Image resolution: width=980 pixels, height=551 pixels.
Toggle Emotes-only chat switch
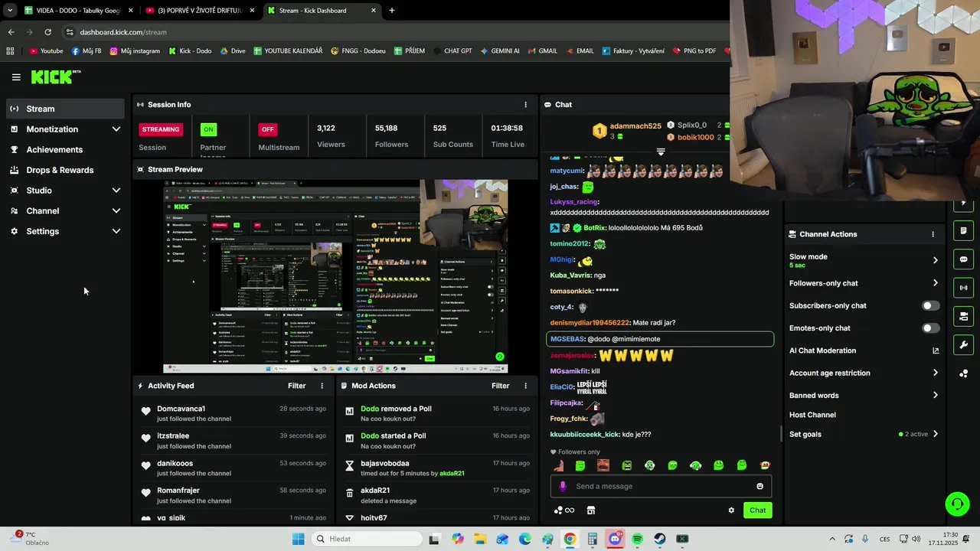tap(930, 328)
